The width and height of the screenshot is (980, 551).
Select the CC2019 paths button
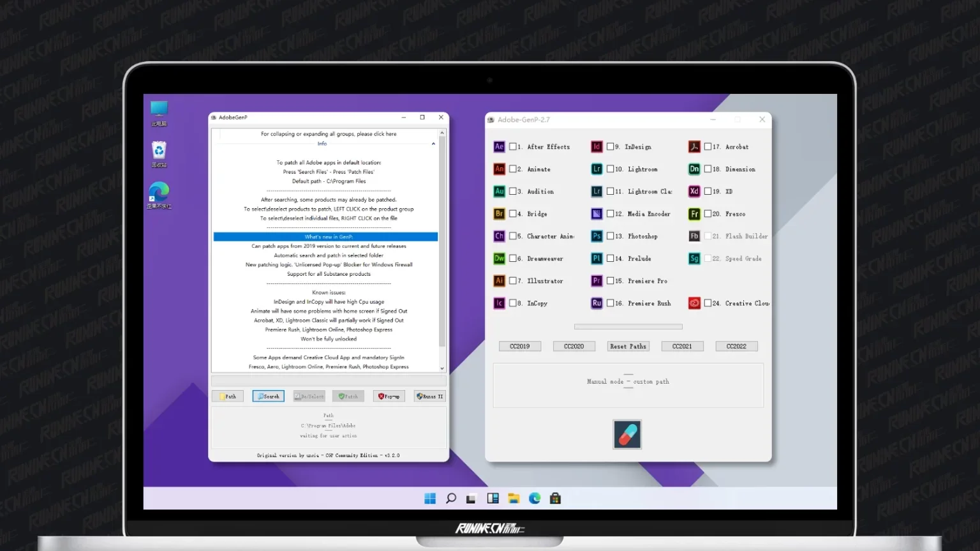pos(520,346)
